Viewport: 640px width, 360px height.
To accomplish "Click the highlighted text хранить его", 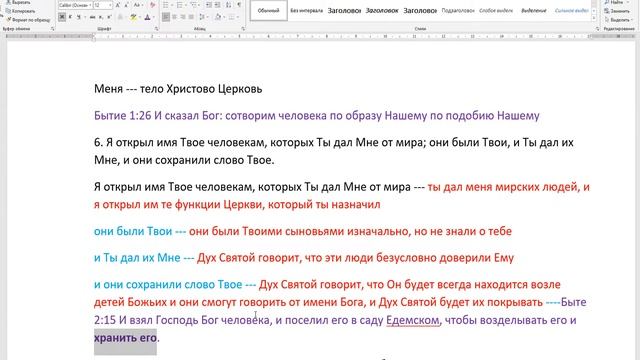I will tap(125, 338).
